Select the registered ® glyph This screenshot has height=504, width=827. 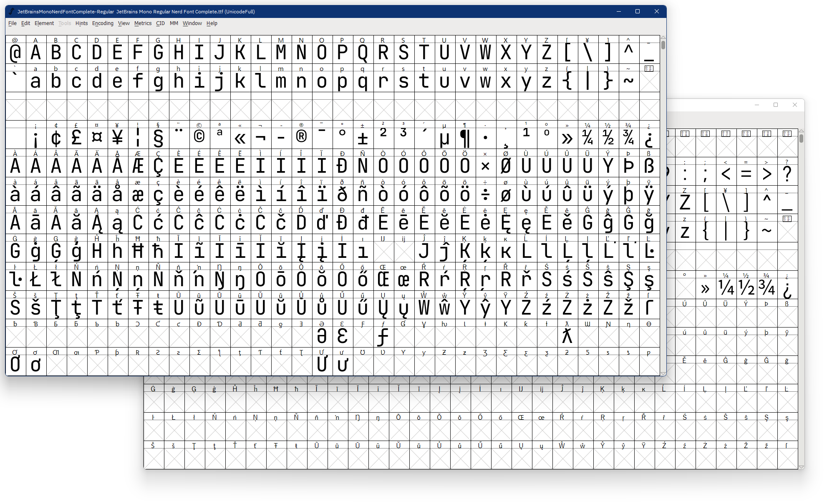302,135
